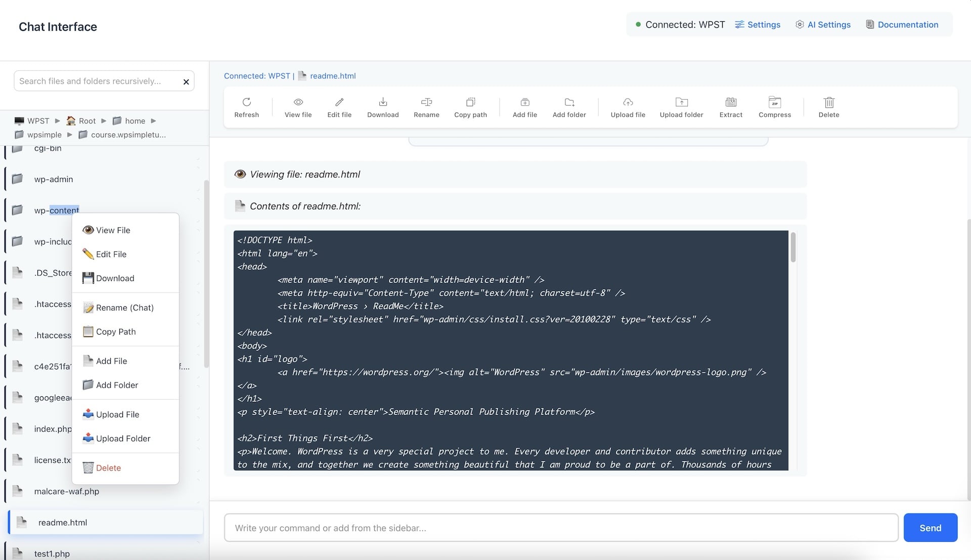Click the Upload file cloud icon

coord(628,102)
